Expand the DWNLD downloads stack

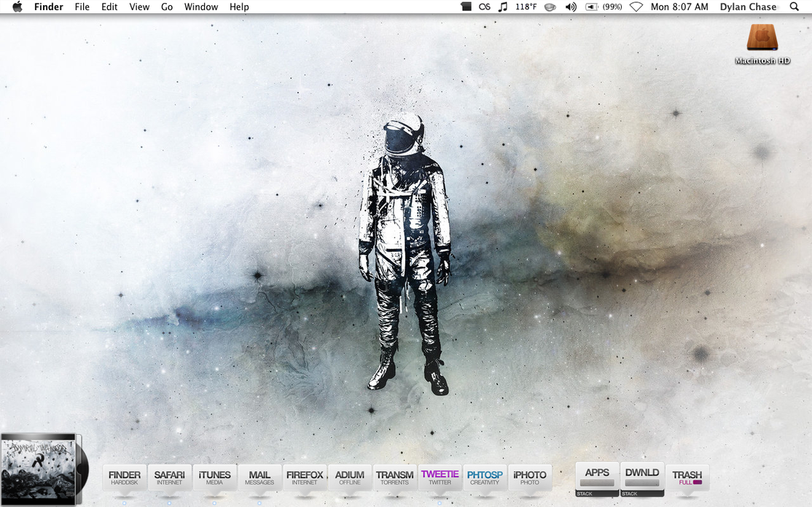[642, 479]
